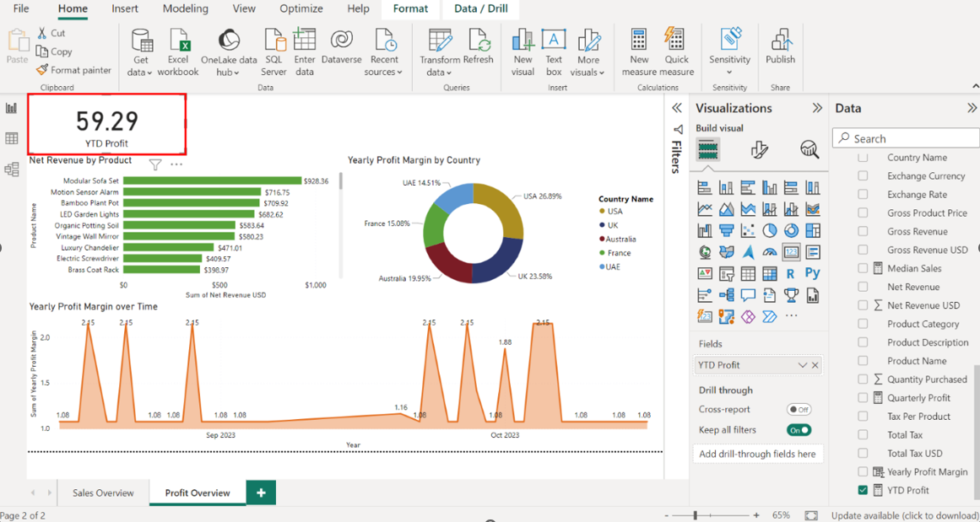980x522 pixels.
Task: Click the zoom slider handle
Action: [696, 515]
